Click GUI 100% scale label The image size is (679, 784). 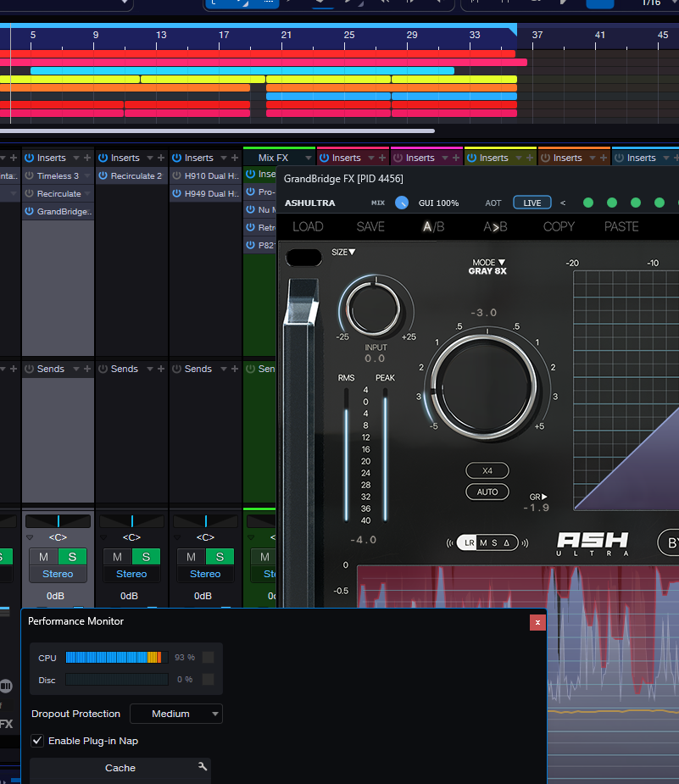point(438,203)
